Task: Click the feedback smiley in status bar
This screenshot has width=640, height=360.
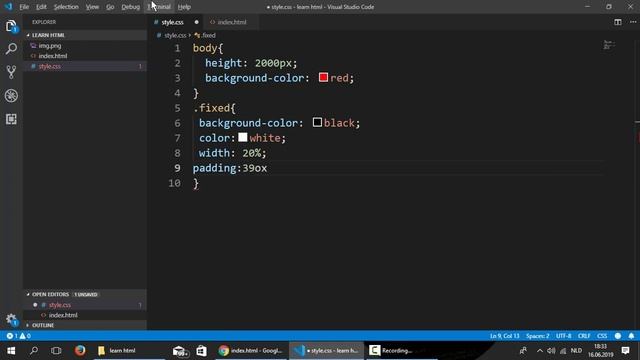Action: pos(618,336)
